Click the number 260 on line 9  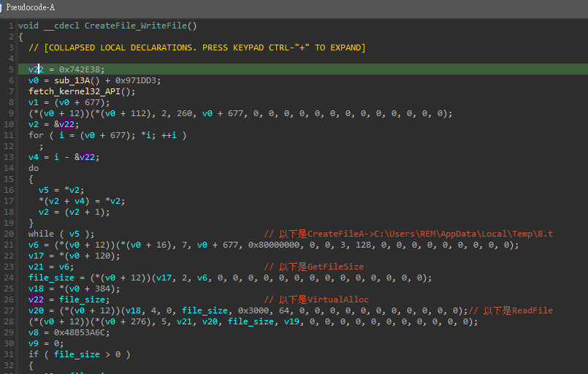point(185,113)
